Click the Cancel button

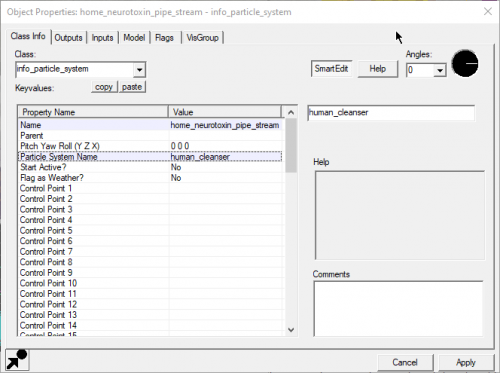click(405, 362)
